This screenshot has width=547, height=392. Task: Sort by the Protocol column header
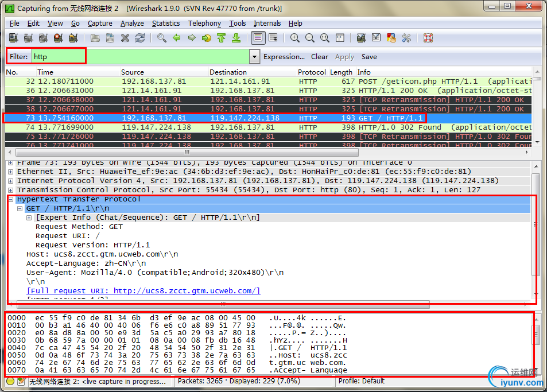pyautogui.click(x=312, y=72)
